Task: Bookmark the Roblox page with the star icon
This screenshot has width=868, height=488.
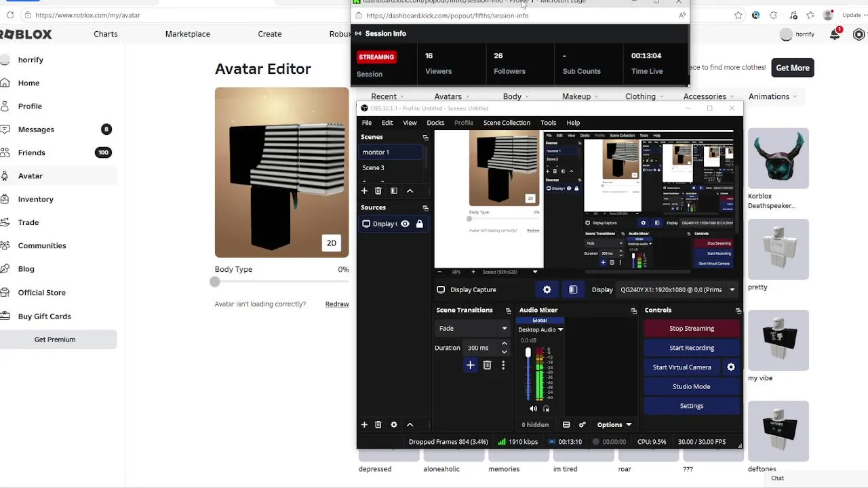Action: [x=738, y=15]
